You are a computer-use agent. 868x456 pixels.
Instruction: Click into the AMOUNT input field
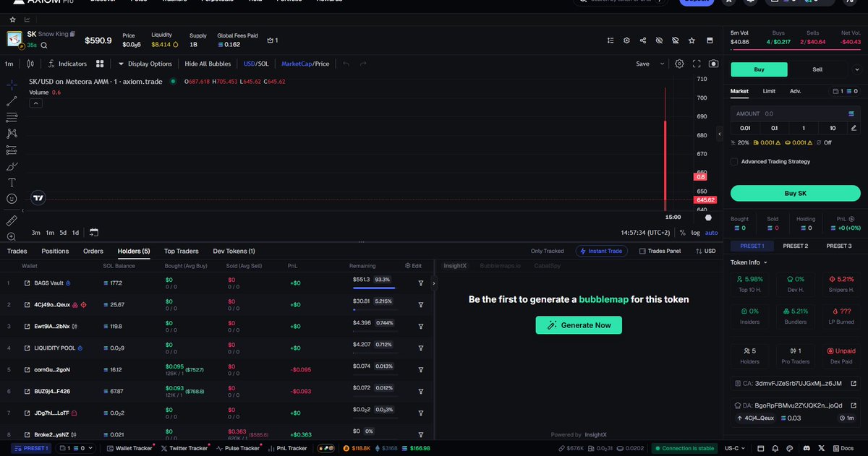795,113
